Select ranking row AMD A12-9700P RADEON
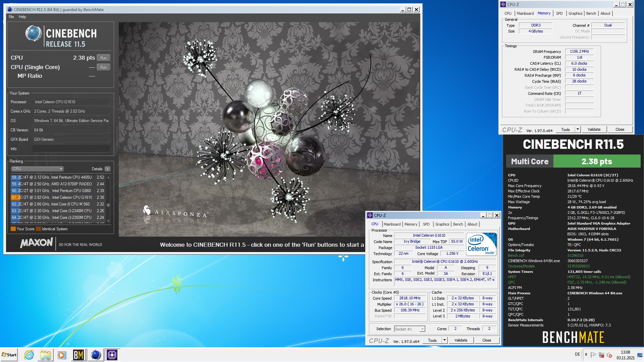The image size is (644, 362). [58, 184]
